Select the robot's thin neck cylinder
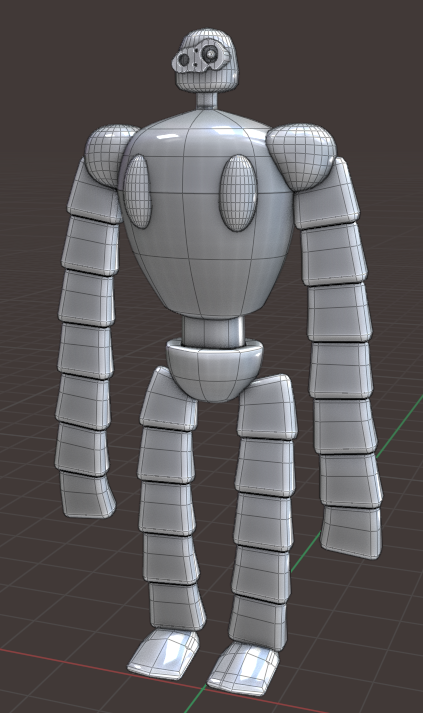This screenshot has width=423, height=713. (x=206, y=100)
